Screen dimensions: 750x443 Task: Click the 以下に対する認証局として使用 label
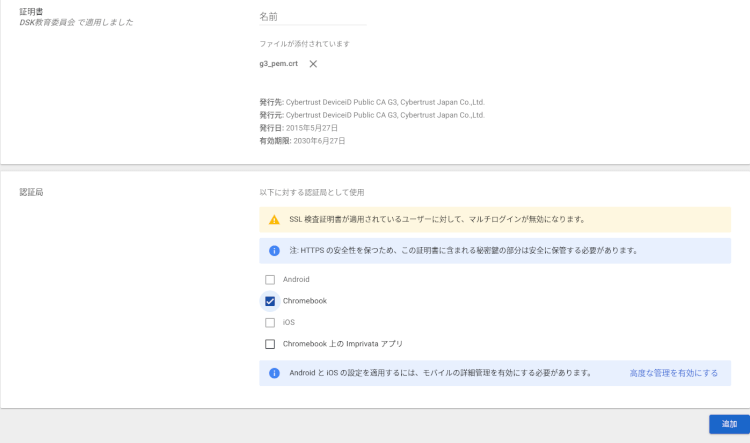311,192
